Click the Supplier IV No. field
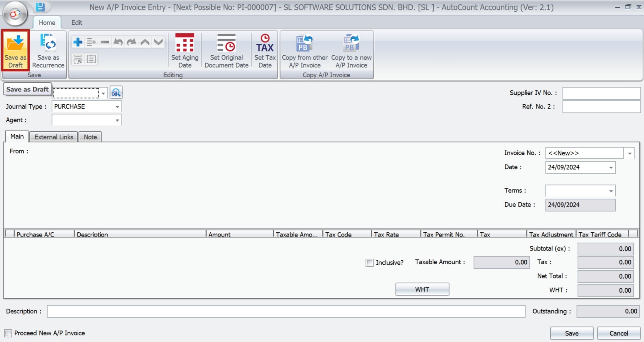 (x=601, y=93)
